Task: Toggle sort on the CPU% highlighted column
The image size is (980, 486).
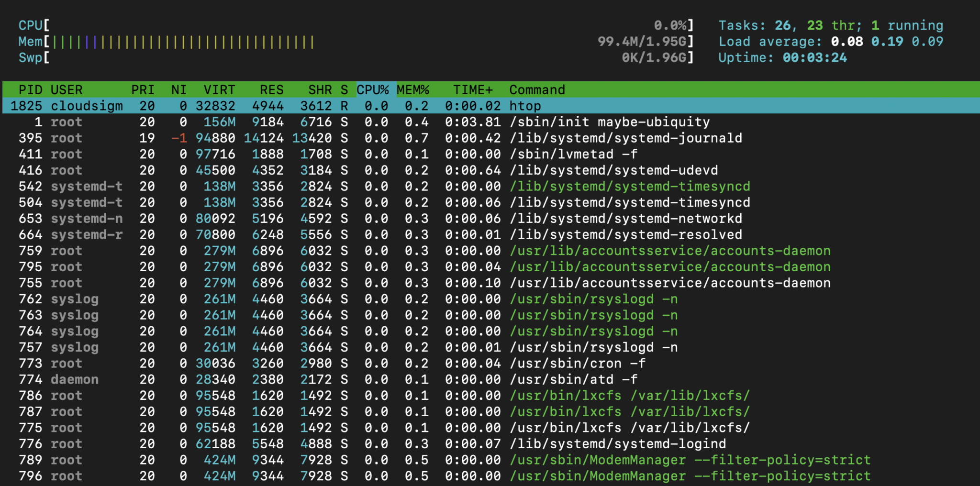Action: (x=374, y=89)
